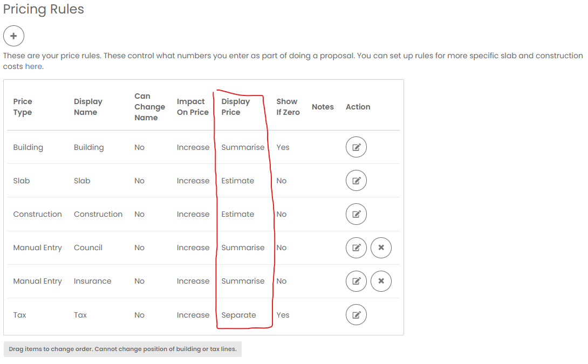588x364 pixels.
Task: Click the add pricing rule plus icon
Action: [13, 36]
